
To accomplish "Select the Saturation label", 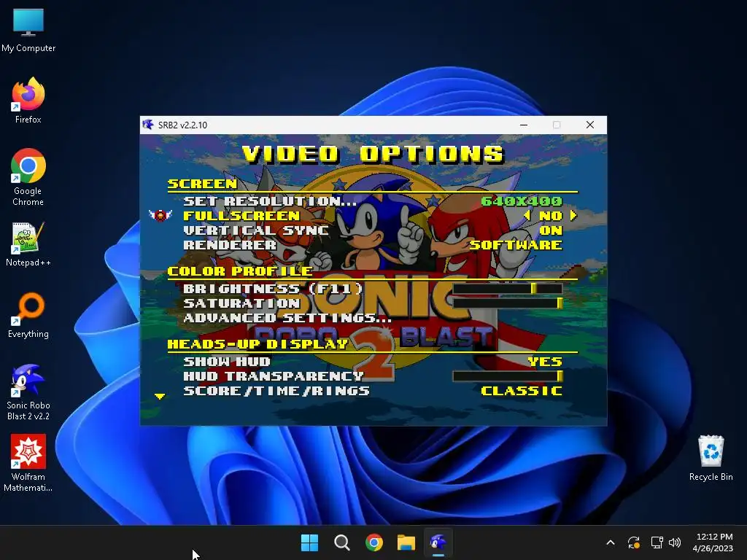I will click(241, 303).
